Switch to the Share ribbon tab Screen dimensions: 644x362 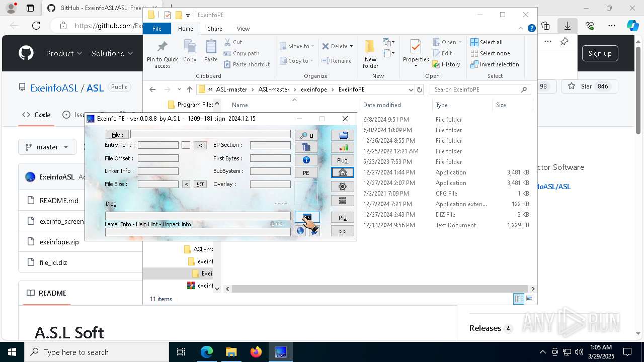[215, 29]
